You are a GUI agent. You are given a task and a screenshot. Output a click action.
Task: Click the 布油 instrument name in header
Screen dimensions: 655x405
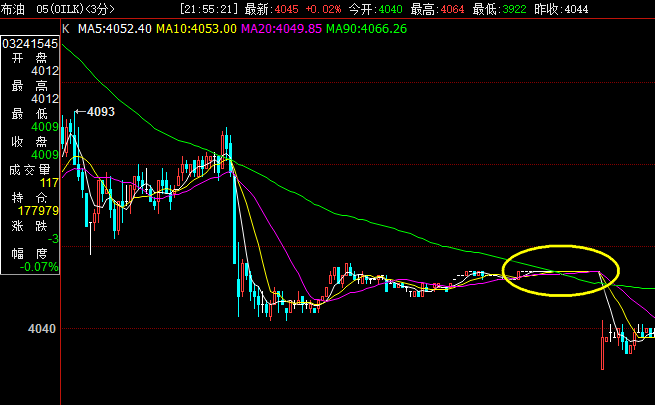13,9
